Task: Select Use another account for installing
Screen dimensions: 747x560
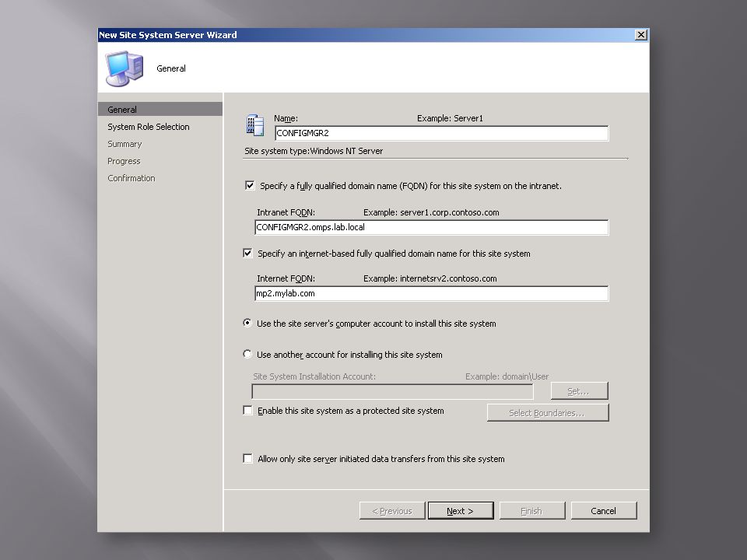Action: click(x=247, y=354)
